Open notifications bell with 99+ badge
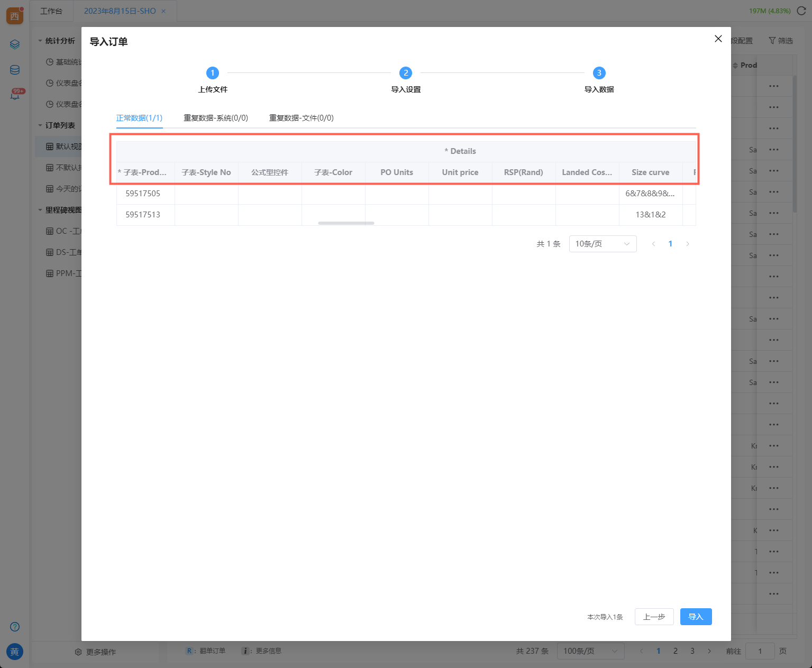Screen dimensions: 812x668 15,96
